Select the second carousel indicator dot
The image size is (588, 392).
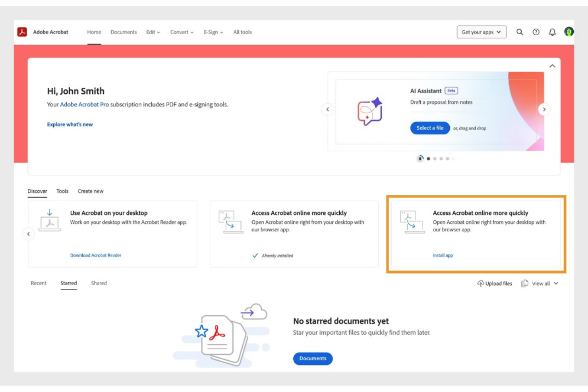pos(435,158)
